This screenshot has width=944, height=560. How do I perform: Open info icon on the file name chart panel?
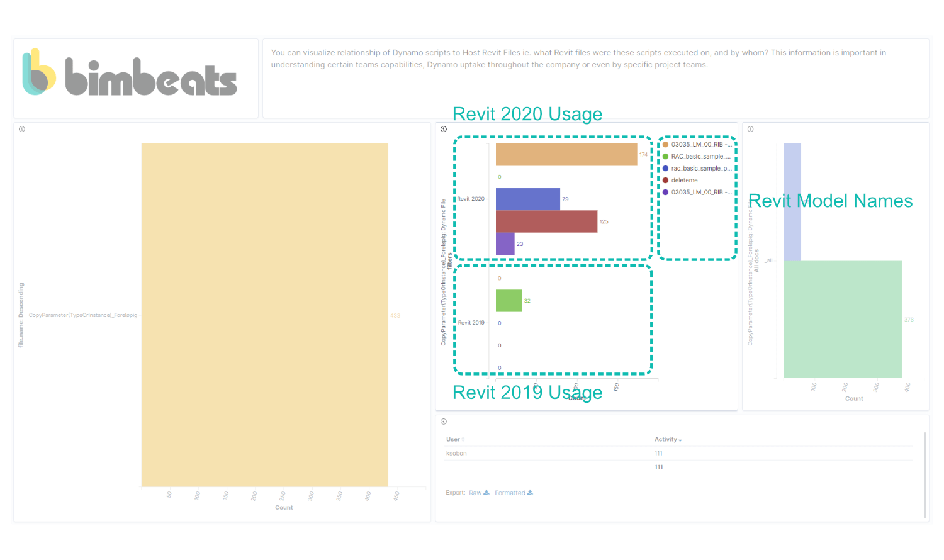click(22, 129)
